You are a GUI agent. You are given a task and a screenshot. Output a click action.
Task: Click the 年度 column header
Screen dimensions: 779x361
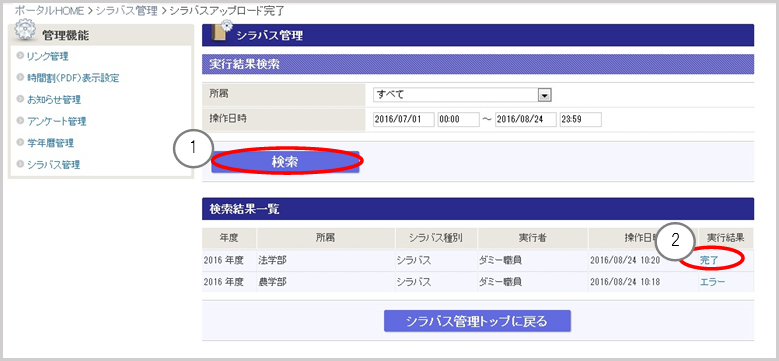(x=229, y=238)
